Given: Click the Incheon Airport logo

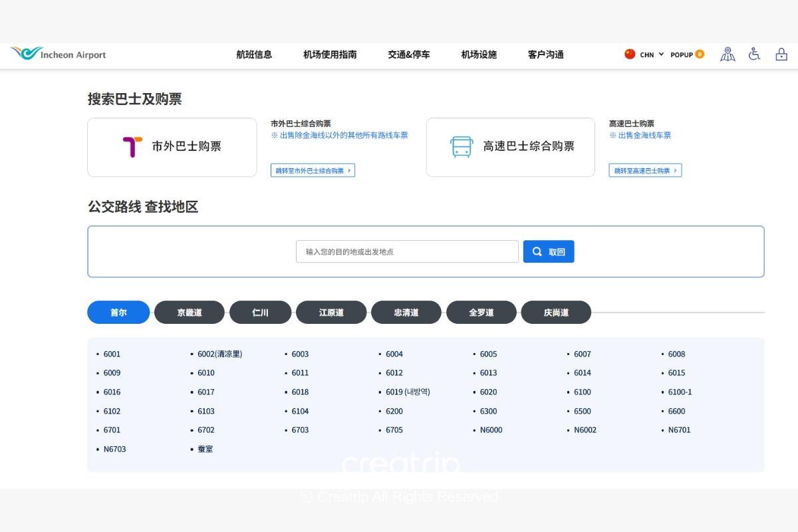Looking at the screenshot, I should 59,54.
